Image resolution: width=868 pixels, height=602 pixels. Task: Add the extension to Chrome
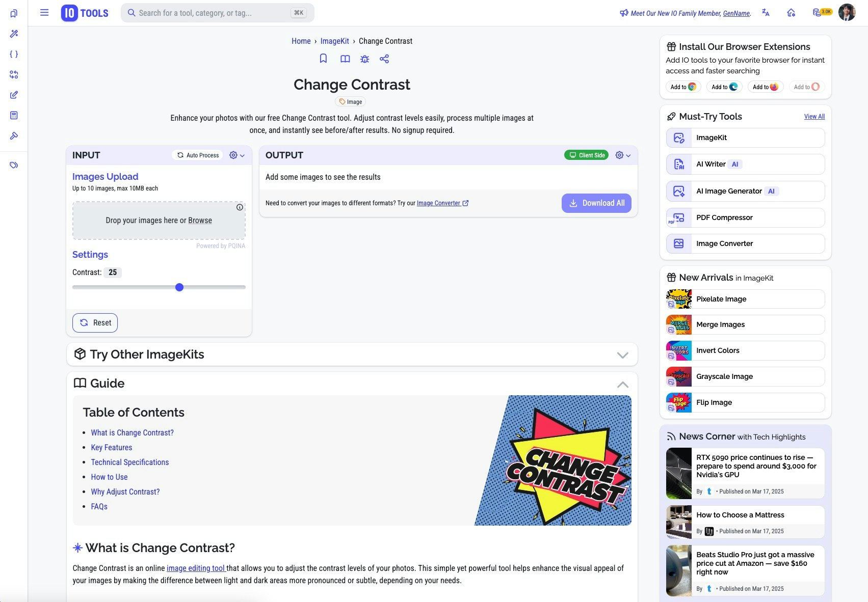click(683, 87)
